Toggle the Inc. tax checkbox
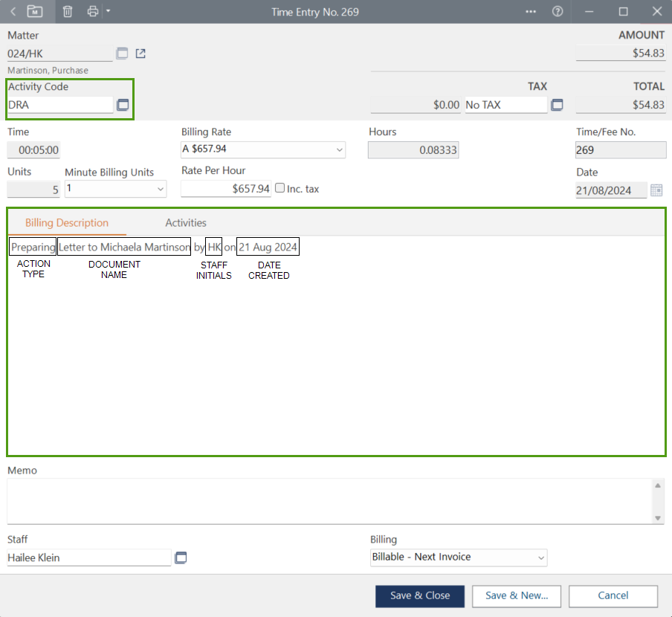Screen dimensions: 672x617 point(280,188)
